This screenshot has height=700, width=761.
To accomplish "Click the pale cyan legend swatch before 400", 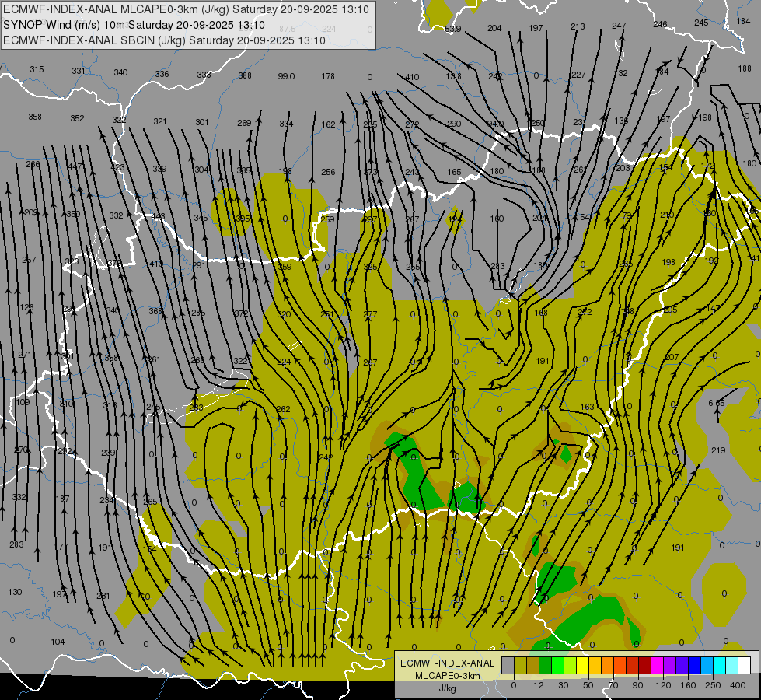I will 732,665.
